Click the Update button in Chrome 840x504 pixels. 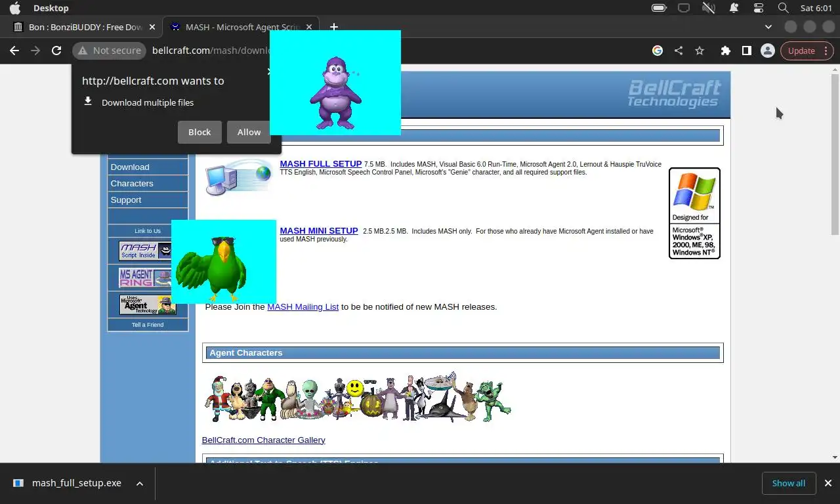click(801, 51)
